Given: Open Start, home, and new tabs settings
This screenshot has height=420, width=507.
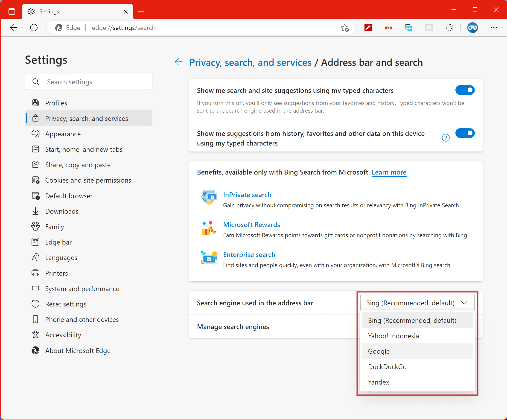Looking at the screenshot, I should click(89, 149).
